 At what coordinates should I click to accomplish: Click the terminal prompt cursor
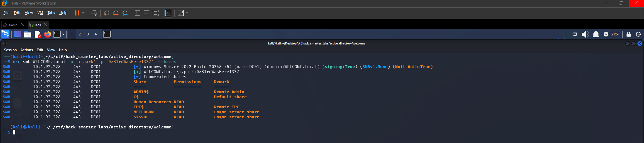point(14,132)
